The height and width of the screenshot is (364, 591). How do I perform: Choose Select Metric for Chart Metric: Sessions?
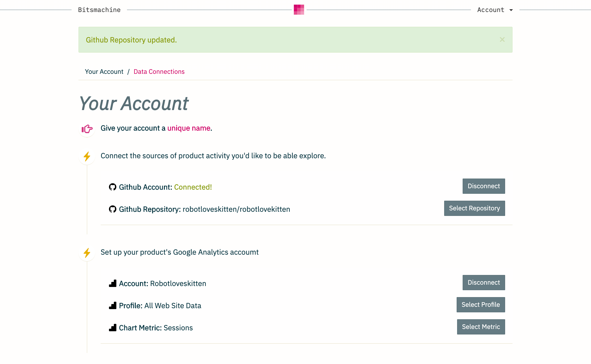[x=481, y=327]
